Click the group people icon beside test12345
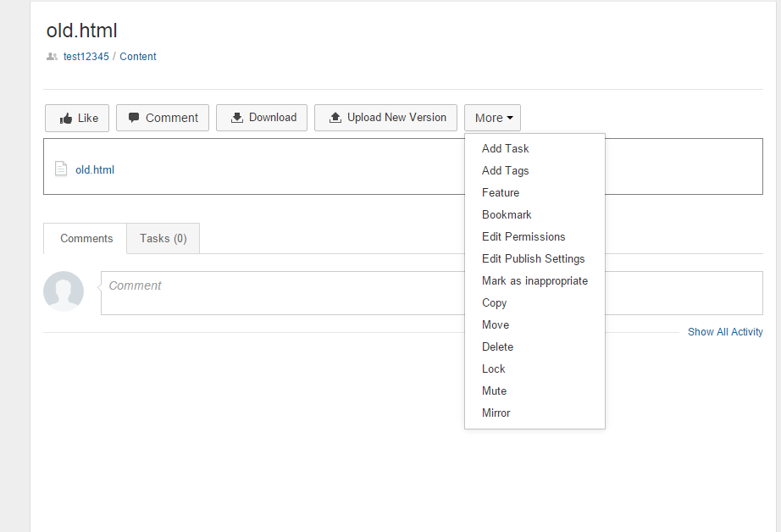Image resolution: width=781 pixels, height=532 pixels. [x=52, y=56]
